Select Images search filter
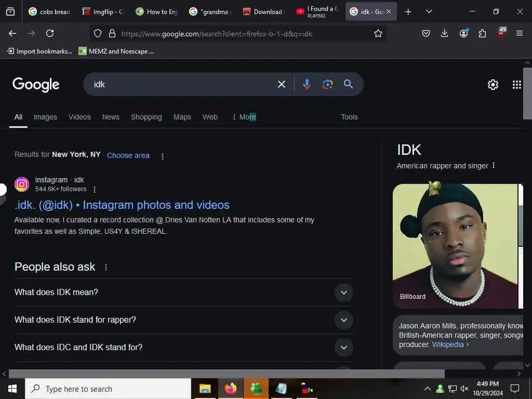 (45, 117)
